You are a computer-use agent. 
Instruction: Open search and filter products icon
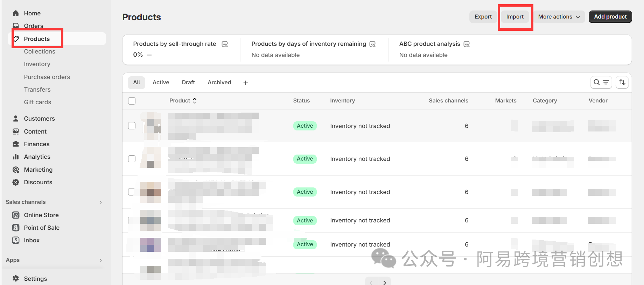[601, 82]
